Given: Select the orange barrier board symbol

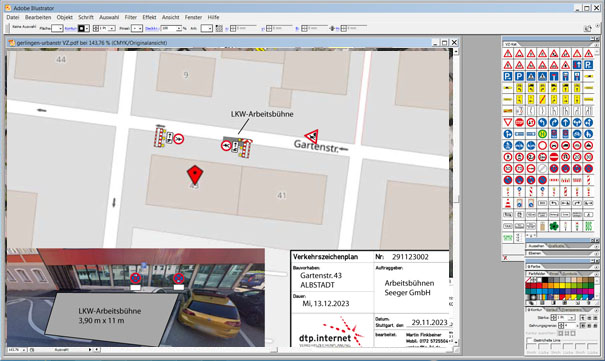Looking at the screenshot, I should (x=508, y=111).
